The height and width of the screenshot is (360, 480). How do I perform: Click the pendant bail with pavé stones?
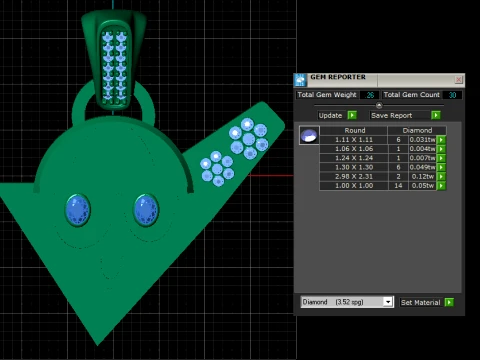(x=114, y=60)
